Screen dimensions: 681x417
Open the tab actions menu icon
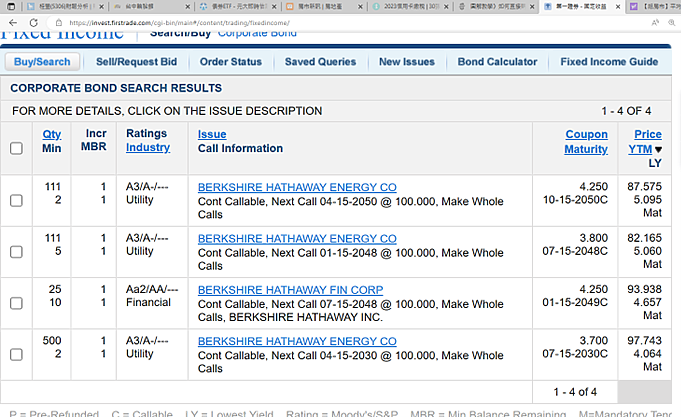(11, 7)
